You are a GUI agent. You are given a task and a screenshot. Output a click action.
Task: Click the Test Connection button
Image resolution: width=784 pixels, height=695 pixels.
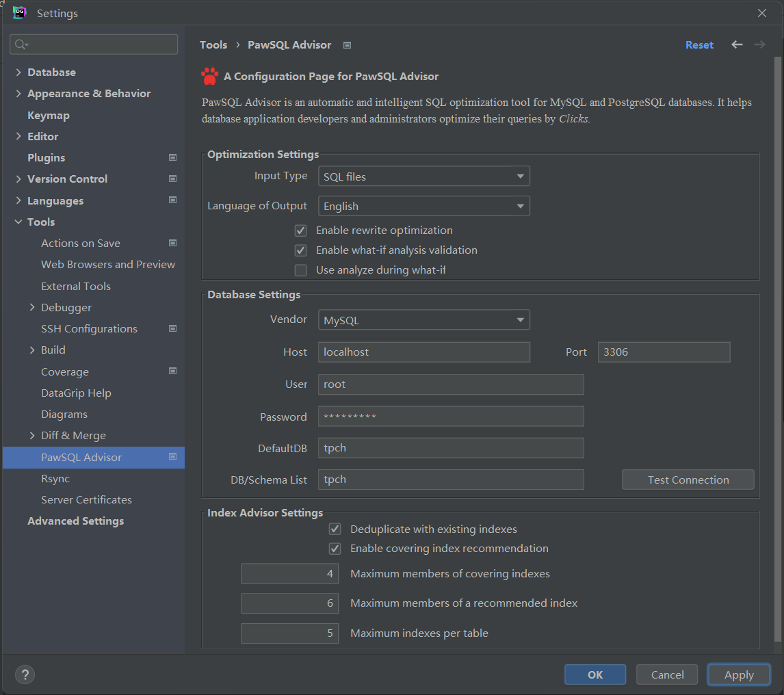[688, 480]
